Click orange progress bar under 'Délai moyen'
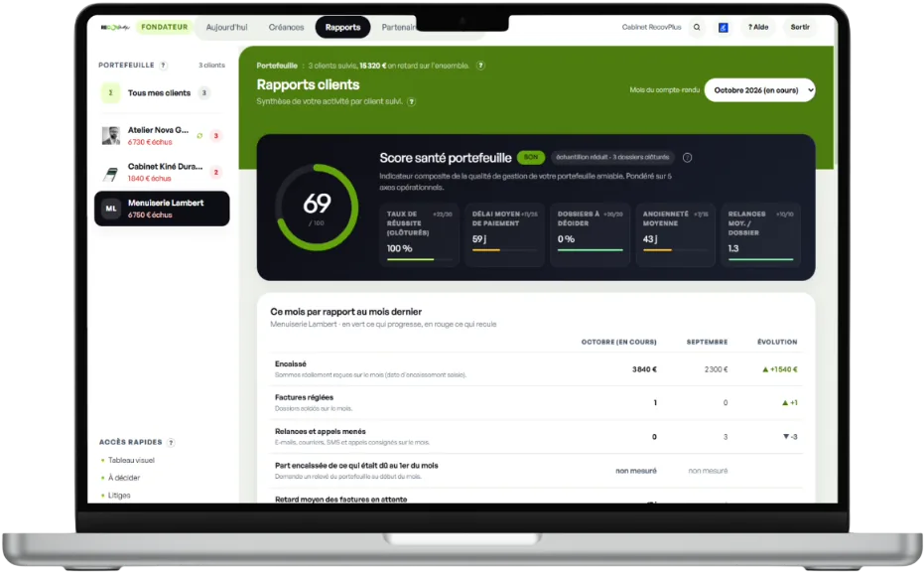 coord(504,250)
